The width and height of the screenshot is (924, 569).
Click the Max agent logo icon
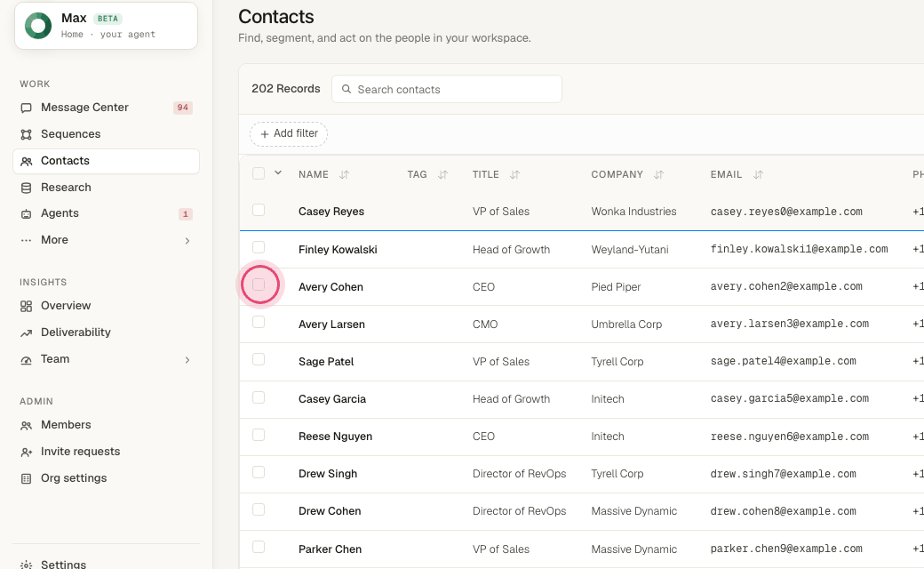point(38,26)
